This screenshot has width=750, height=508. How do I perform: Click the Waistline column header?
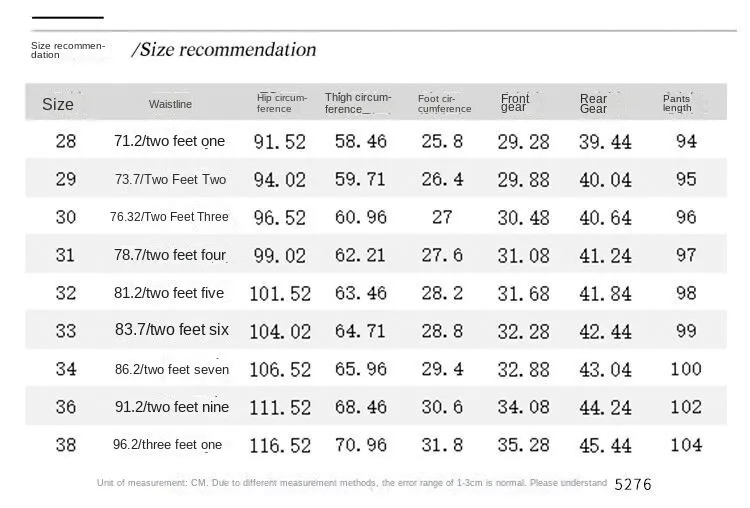(x=170, y=104)
